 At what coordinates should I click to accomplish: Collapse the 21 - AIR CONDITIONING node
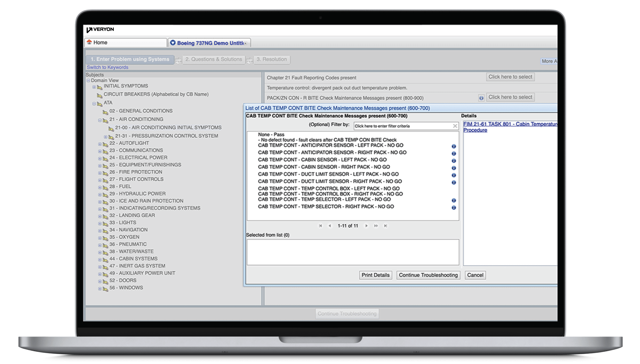tap(100, 120)
